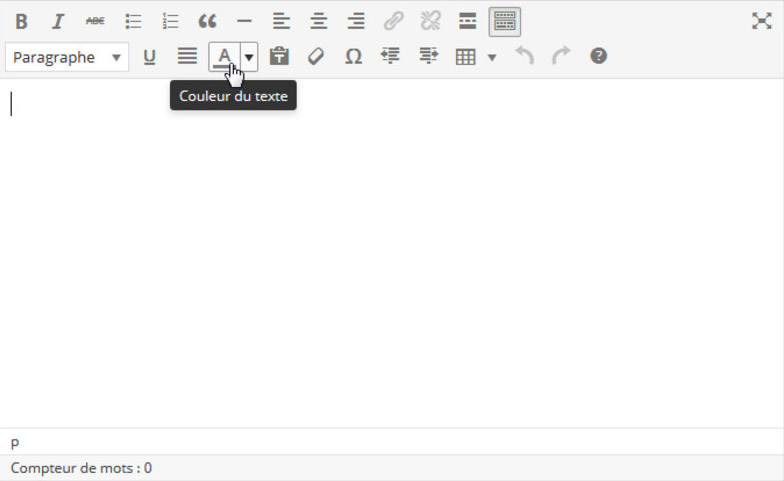Open the text color picker arrow
Screen dimensions: 784x481
(x=248, y=57)
